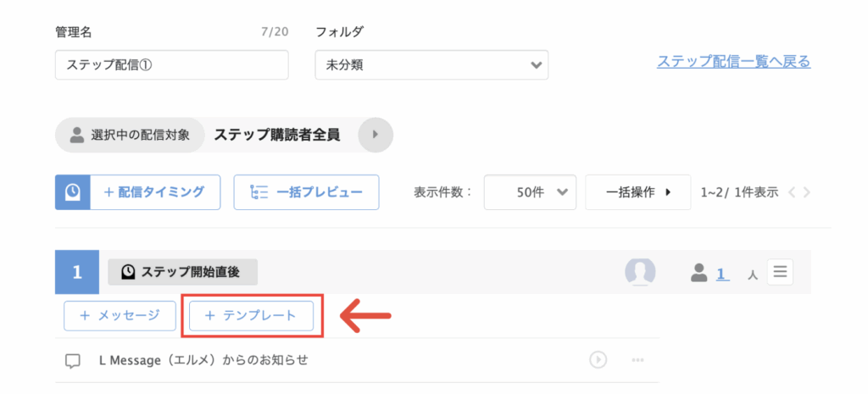Open the three-dot options for the L Message row

637,360
